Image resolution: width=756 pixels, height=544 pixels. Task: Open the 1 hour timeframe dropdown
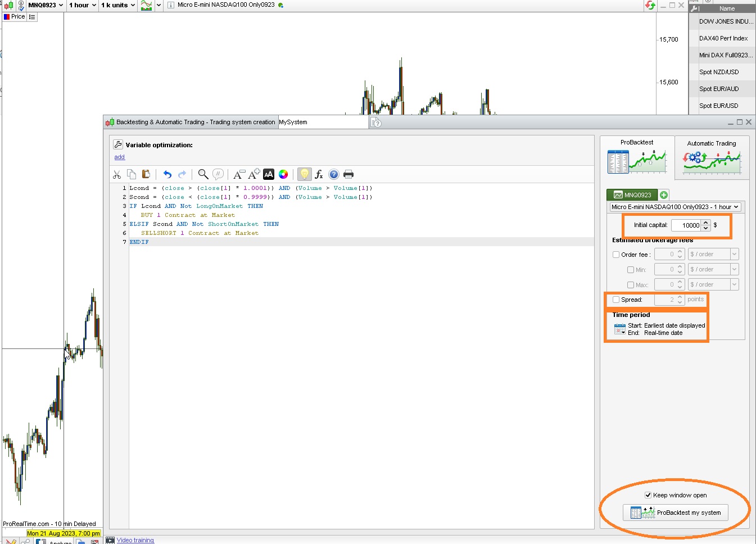(x=82, y=5)
